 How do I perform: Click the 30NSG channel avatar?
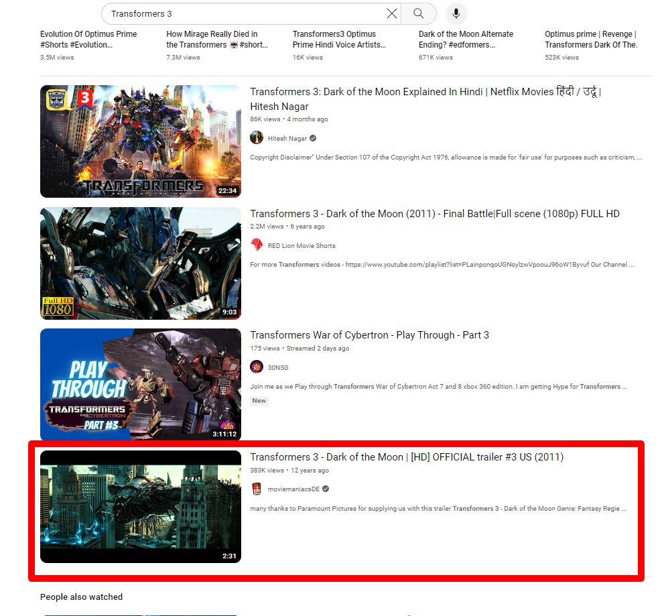tap(257, 367)
